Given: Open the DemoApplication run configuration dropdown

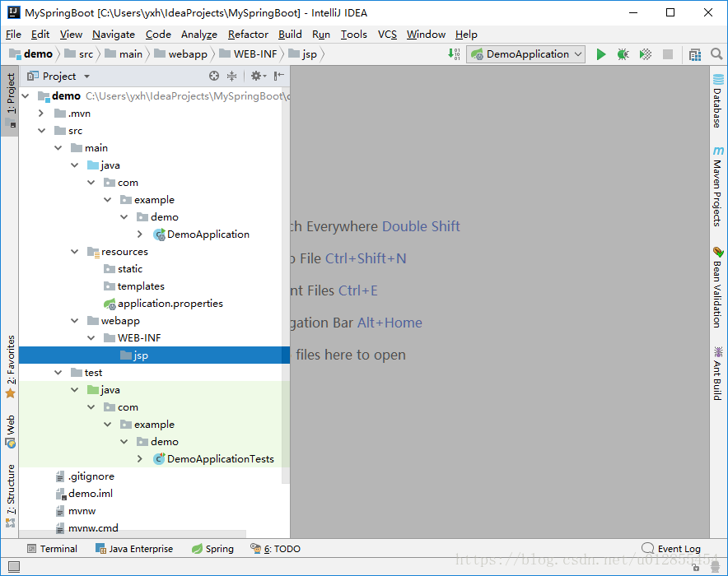Looking at the screenshot, I should tap(525, 54).
